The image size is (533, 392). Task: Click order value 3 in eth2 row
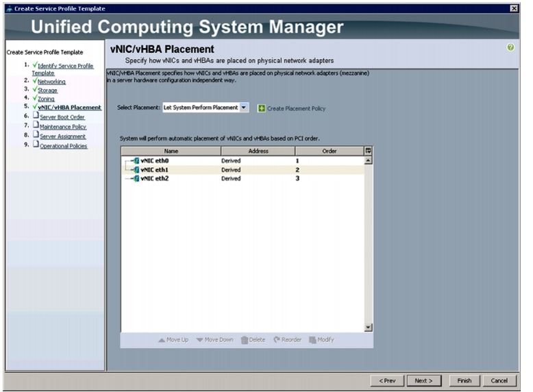point(297,178)
